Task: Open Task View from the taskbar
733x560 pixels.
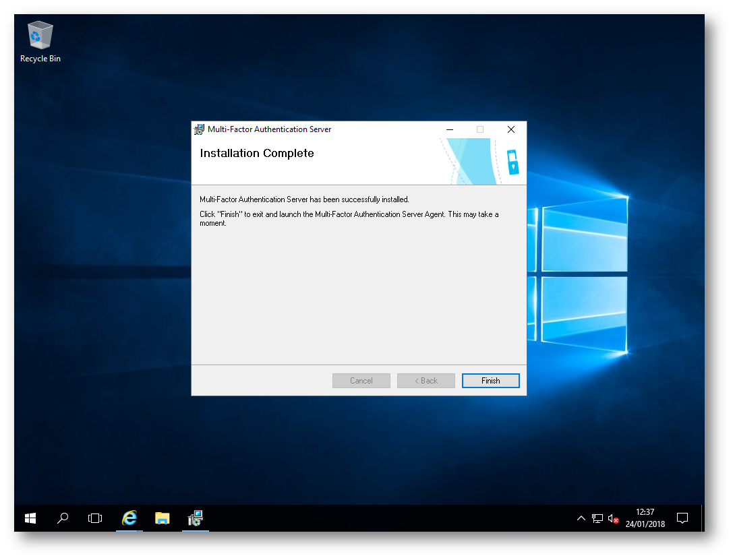Action: (x=95, y=518)
